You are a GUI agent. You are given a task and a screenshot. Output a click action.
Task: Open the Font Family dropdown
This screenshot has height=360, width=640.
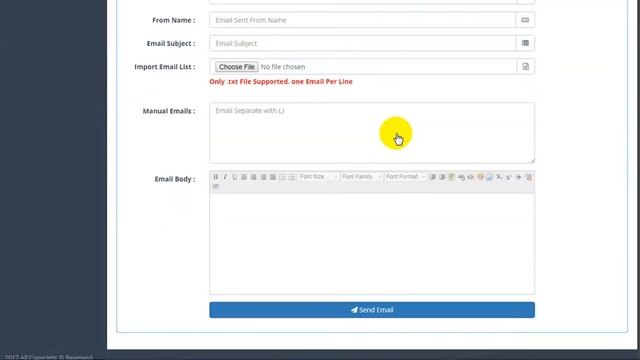(362, 177)
